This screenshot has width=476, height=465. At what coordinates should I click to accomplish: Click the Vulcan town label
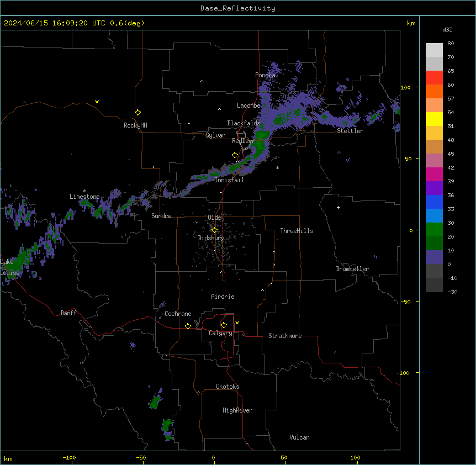coord(300,437)
